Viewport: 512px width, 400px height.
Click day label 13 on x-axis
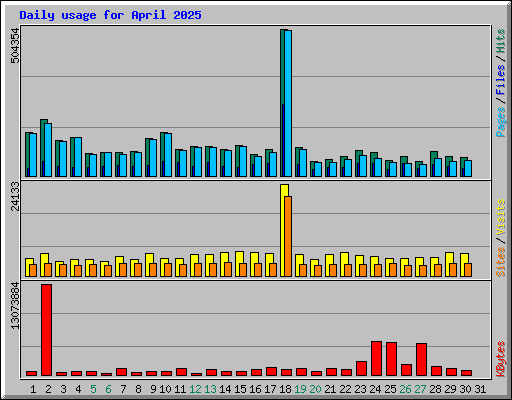(210, 389)
